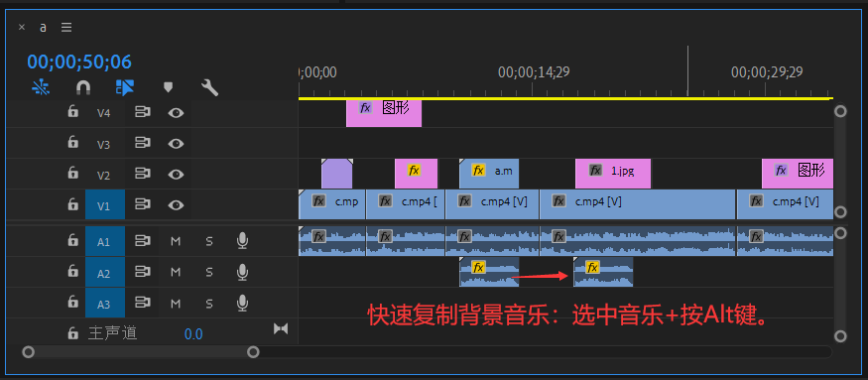
Task: Click the master track output icon
Action: click(x=281, y=329)
